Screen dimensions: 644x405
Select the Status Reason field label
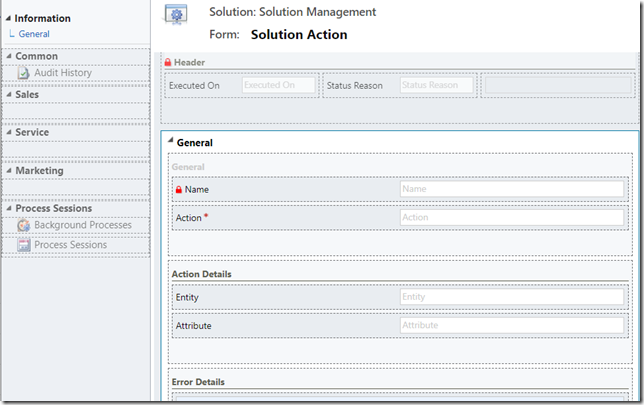(x=354, y=85)
